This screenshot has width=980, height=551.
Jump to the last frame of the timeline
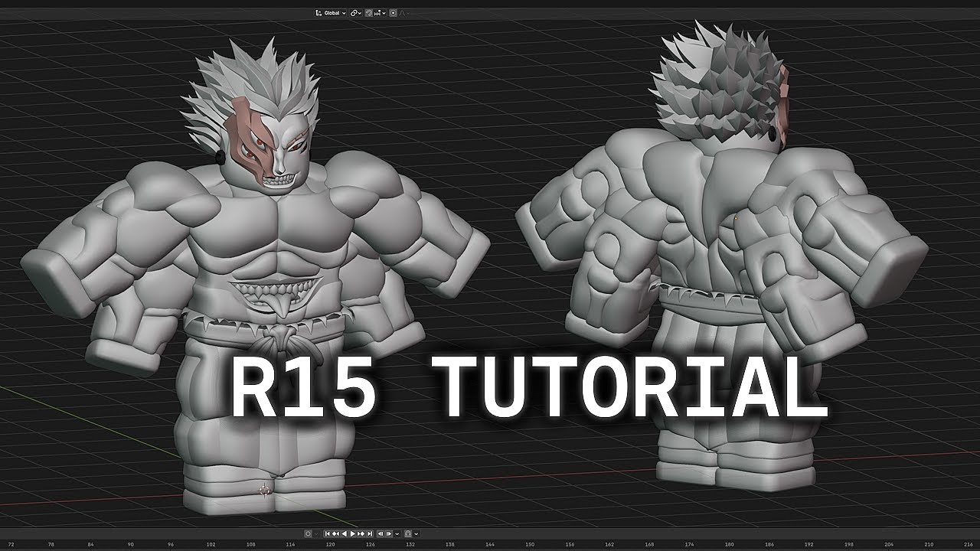click(x=370, y=533)
